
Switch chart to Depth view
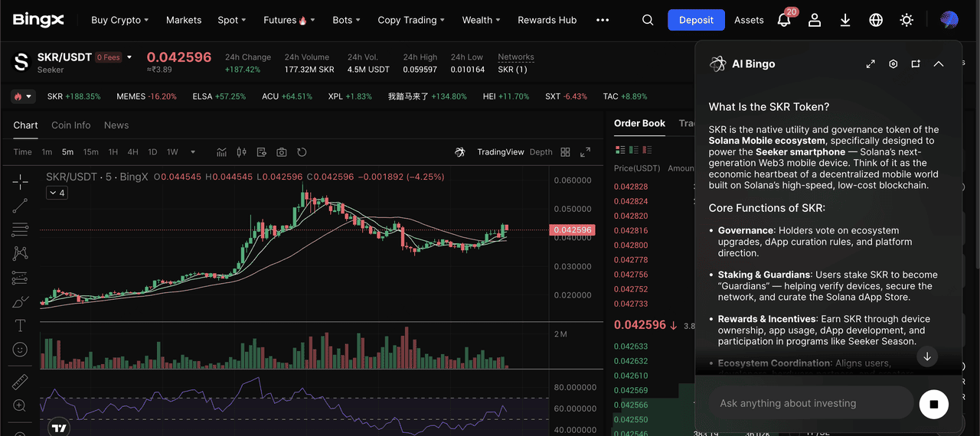(x=541, y=152)
